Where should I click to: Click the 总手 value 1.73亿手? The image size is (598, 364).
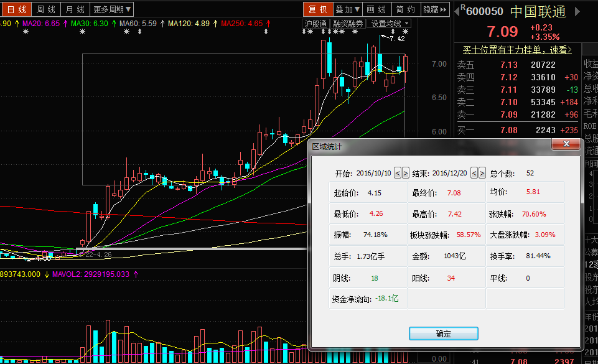click(371, 256)
